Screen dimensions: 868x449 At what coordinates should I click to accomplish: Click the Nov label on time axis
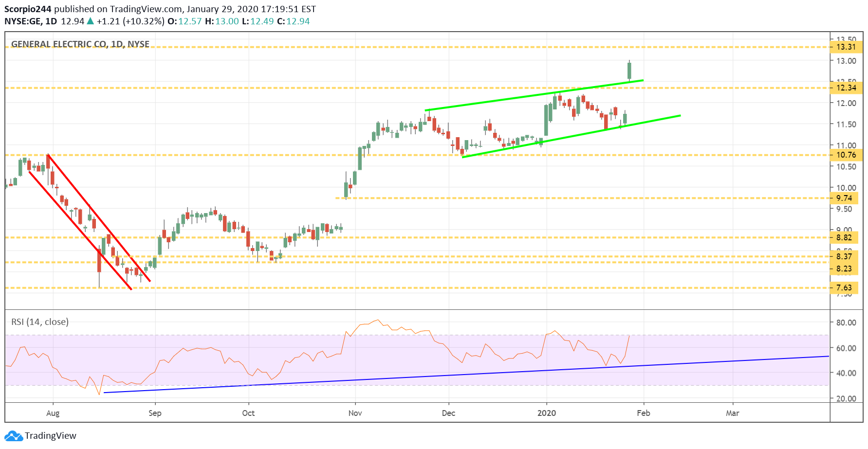[355, 413]
